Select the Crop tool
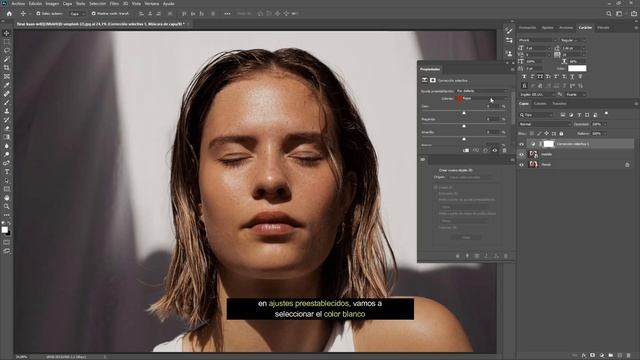The height and width of the screenshot is (360, 640). (7, 68)
